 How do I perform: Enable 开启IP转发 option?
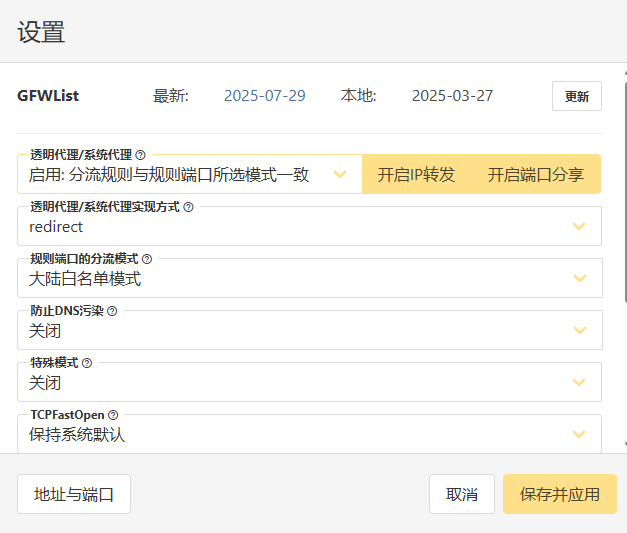416,175
